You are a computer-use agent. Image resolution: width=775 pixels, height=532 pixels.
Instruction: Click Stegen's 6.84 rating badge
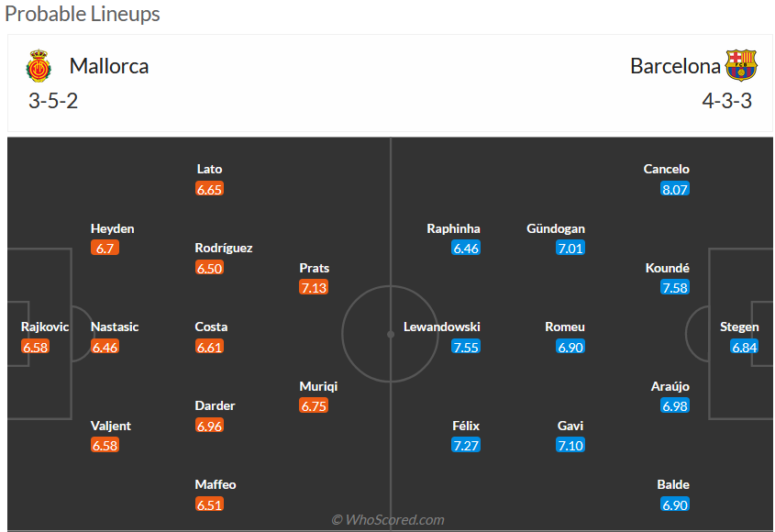(x=744, y=347)
